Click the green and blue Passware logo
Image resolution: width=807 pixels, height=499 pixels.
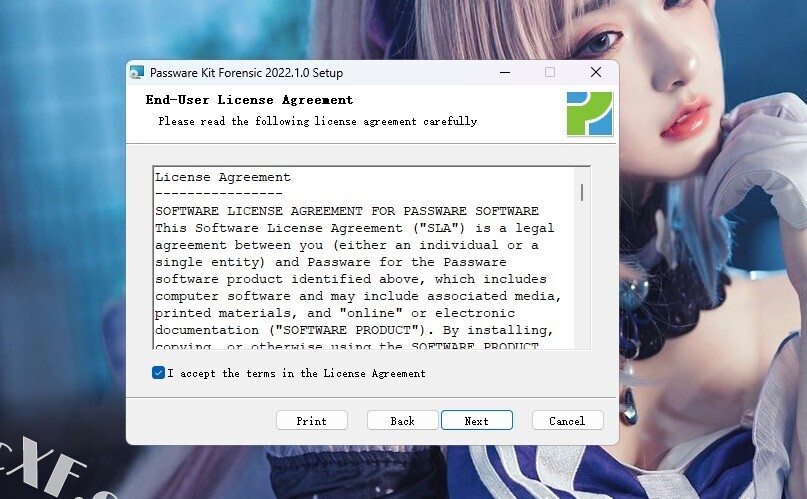(x=590, y=114)
